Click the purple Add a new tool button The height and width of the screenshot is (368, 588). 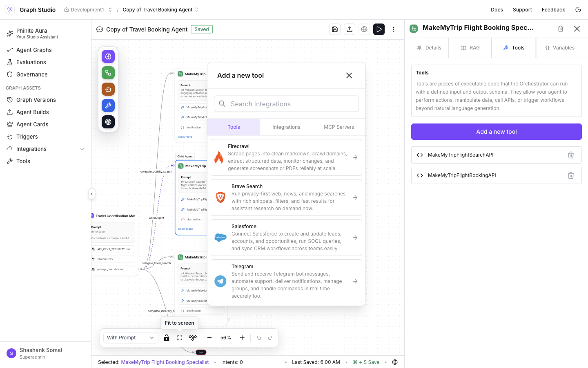point(497,132)
